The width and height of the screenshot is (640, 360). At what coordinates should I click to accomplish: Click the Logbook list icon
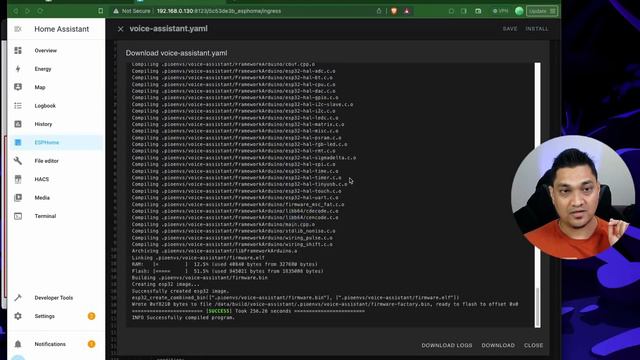click(18, 105)
